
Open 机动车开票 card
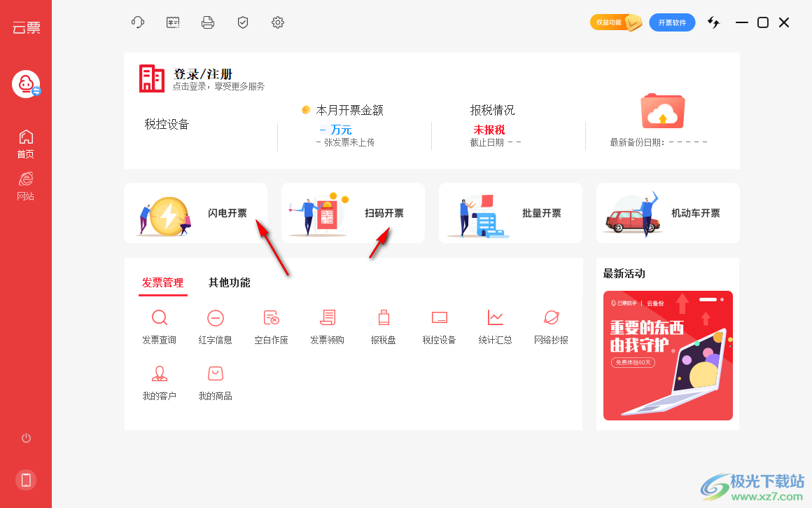coord(668,213)
